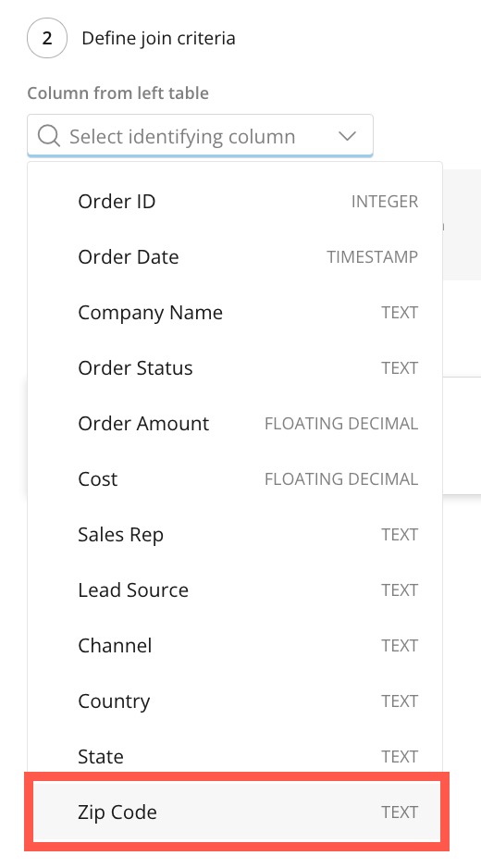
Task: Select the highlighted Zip Code option
Action: coord(237,812)
